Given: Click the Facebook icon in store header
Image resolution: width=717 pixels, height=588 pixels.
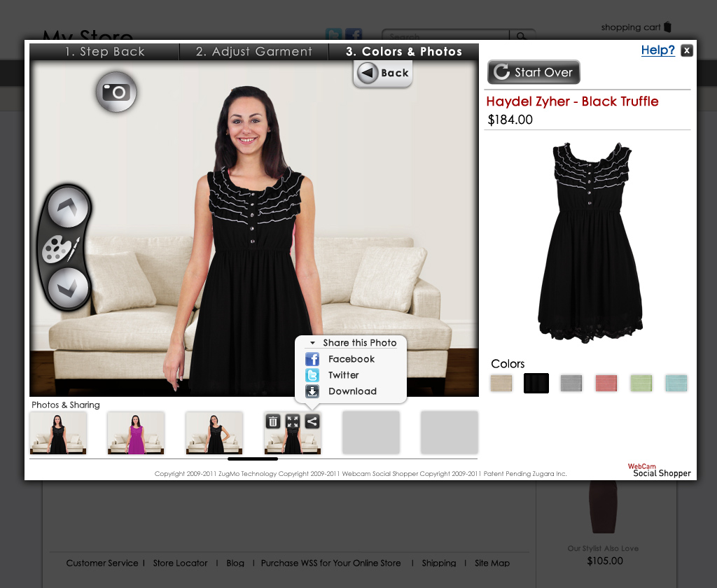Looking at the screenshot, I should pos(354,34).
